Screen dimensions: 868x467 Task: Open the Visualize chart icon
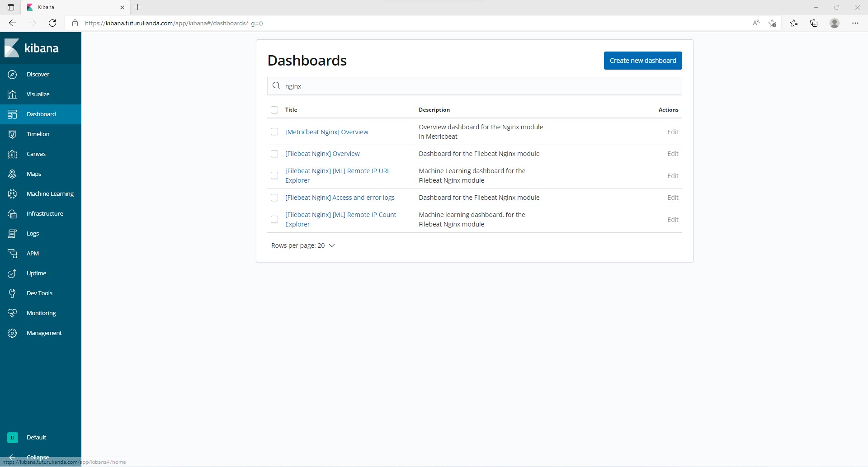12,94
